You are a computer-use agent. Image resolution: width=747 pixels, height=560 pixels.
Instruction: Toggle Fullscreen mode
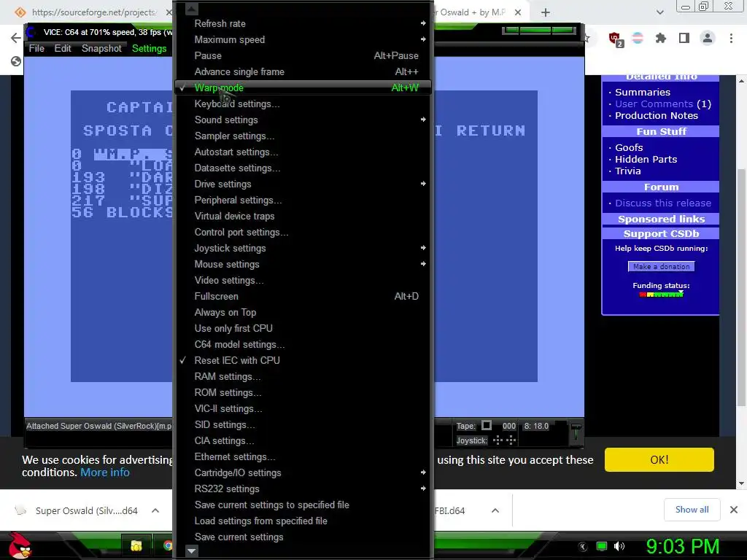pos(303,296)
